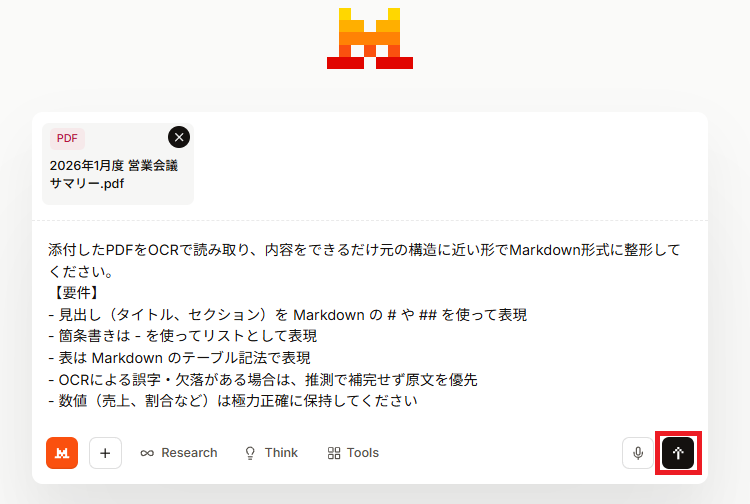Click the plus icon to add a file
The image size is (750, 504).
[x=105, y=453]
